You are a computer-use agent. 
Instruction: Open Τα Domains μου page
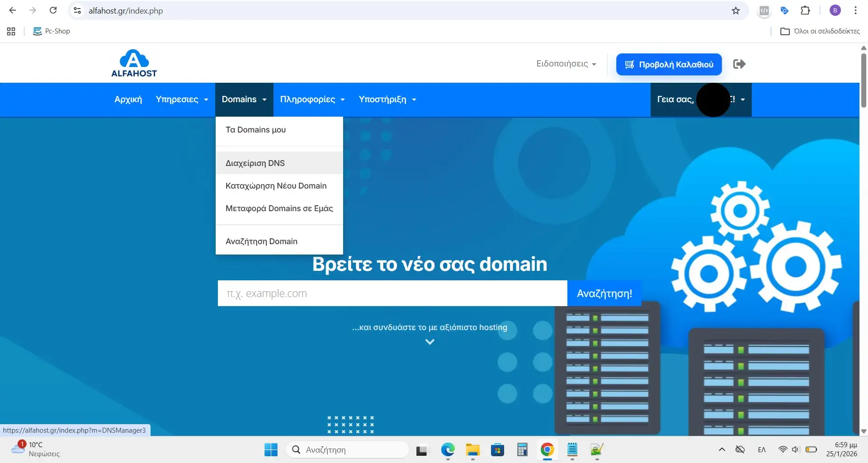(x=255, y=130)
